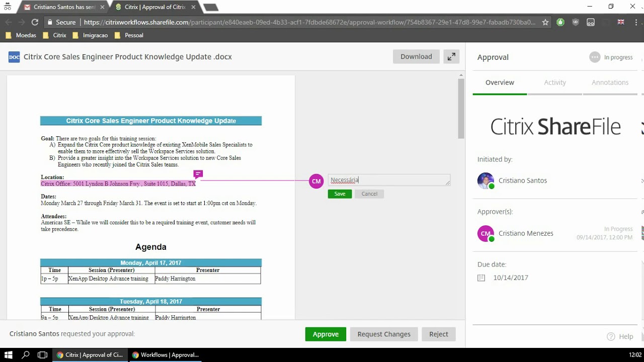
Task: Open Windows taskbar search
Action: coord(26,355)
